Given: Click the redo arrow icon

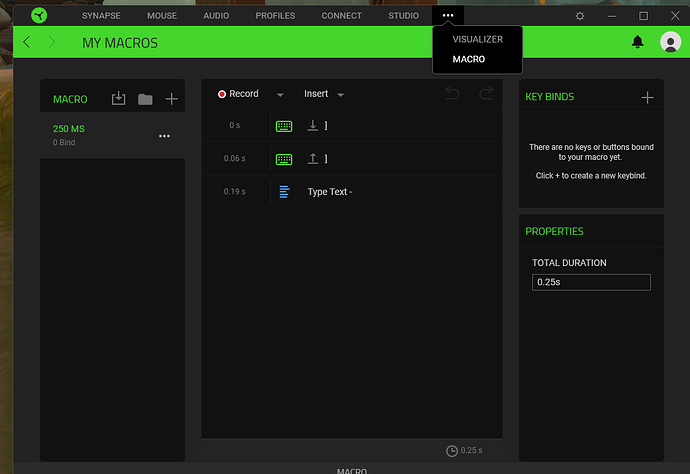Looking at the screenshot, I should pos(486,93).
